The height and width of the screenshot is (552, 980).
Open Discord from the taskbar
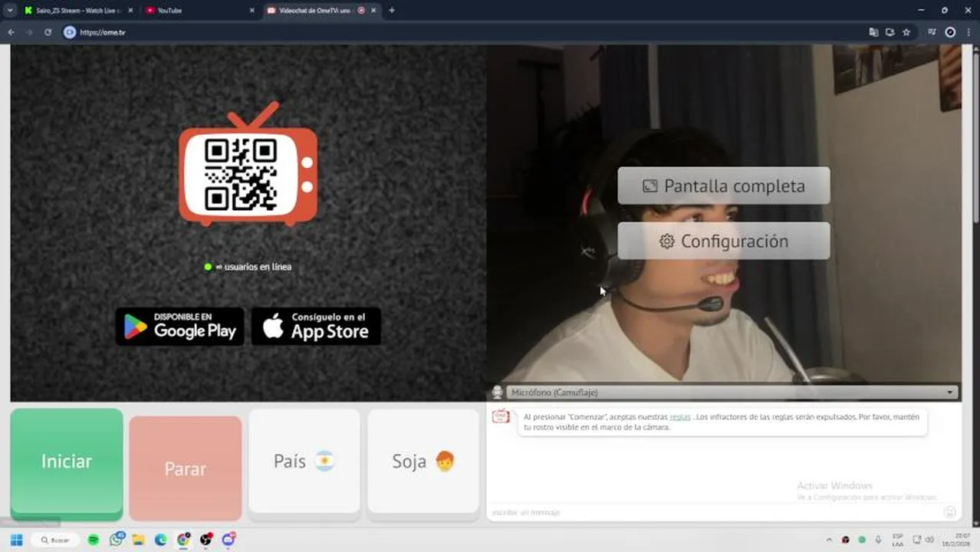coord(228,540)
